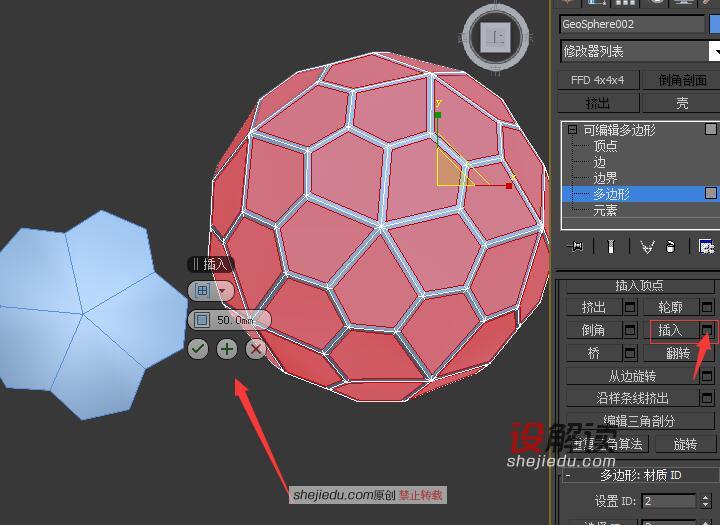Add the FFD 4x4x4 modifier
Screen dimensions: 720x525
click(x=597, y=80)
